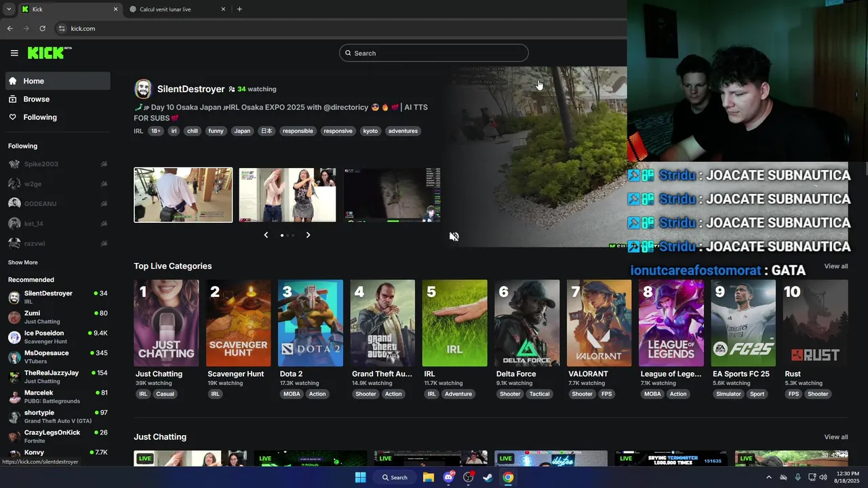Select the chill tag
The image size is (868, 488).
pyautogui.click(x=193, y=131)
